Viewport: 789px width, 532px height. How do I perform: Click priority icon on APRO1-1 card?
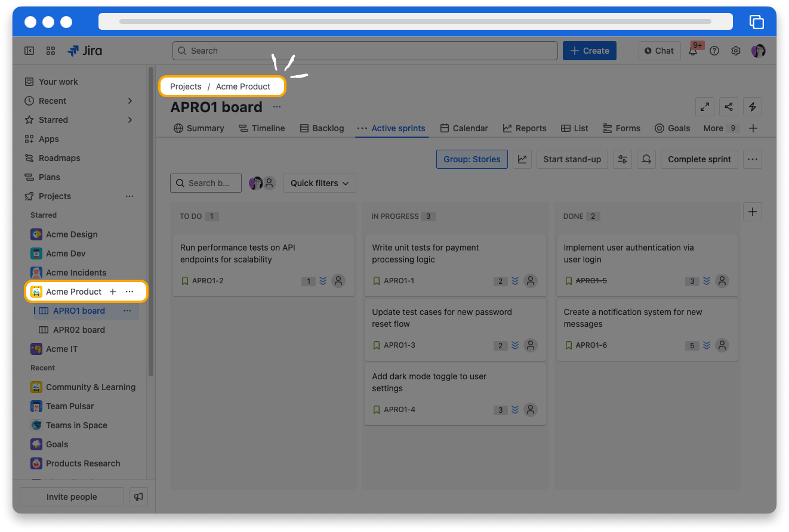[x=515, y=281]
